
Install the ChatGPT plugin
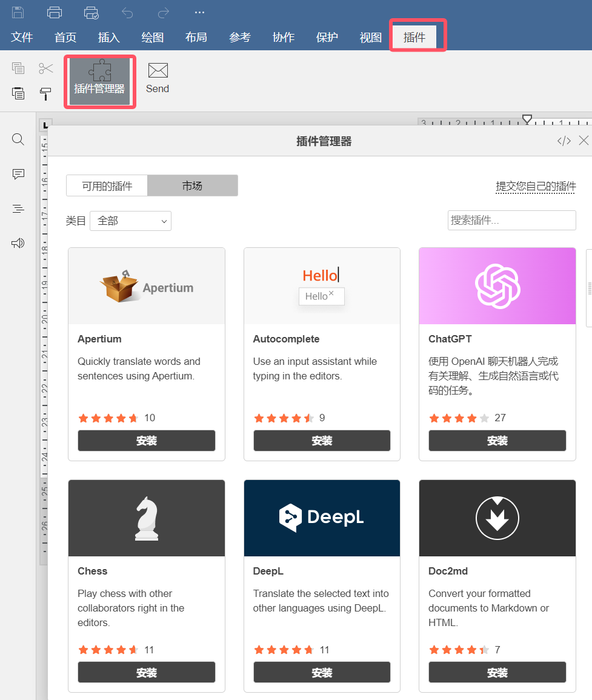click(497, 441)
